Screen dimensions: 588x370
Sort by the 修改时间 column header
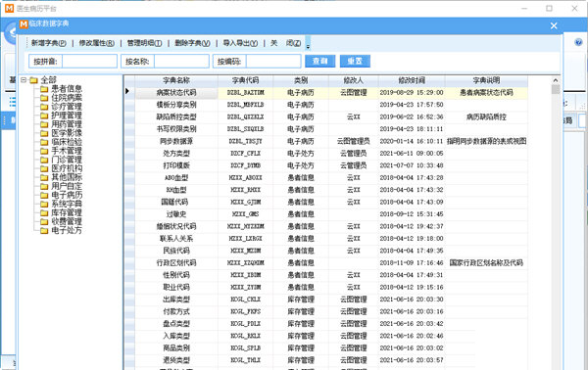412,80
